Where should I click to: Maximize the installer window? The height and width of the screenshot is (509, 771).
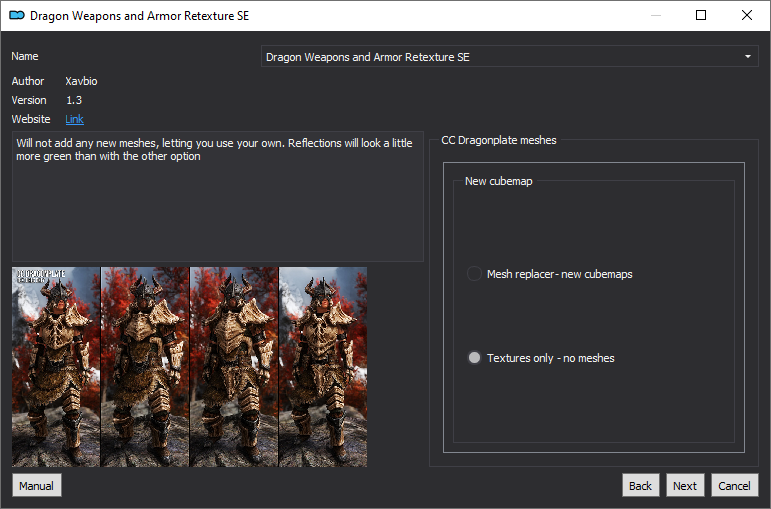click(701, 15)
